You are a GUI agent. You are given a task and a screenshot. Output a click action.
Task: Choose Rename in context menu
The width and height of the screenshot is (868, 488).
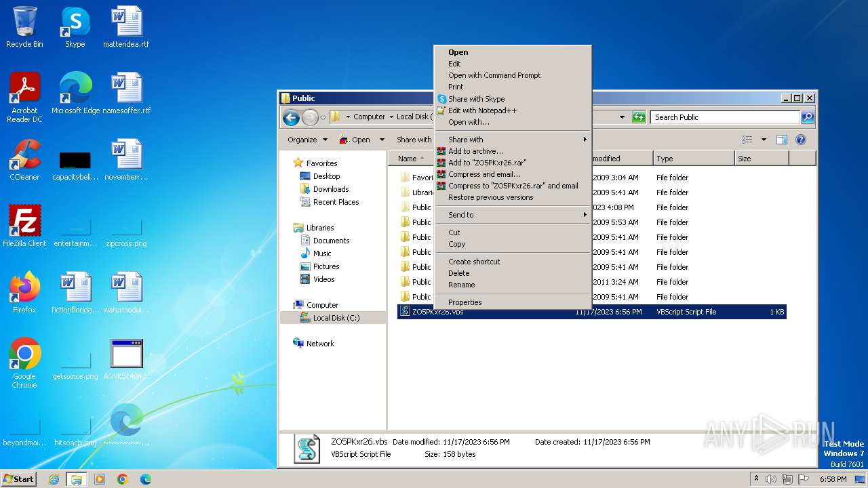coord(513,285)
